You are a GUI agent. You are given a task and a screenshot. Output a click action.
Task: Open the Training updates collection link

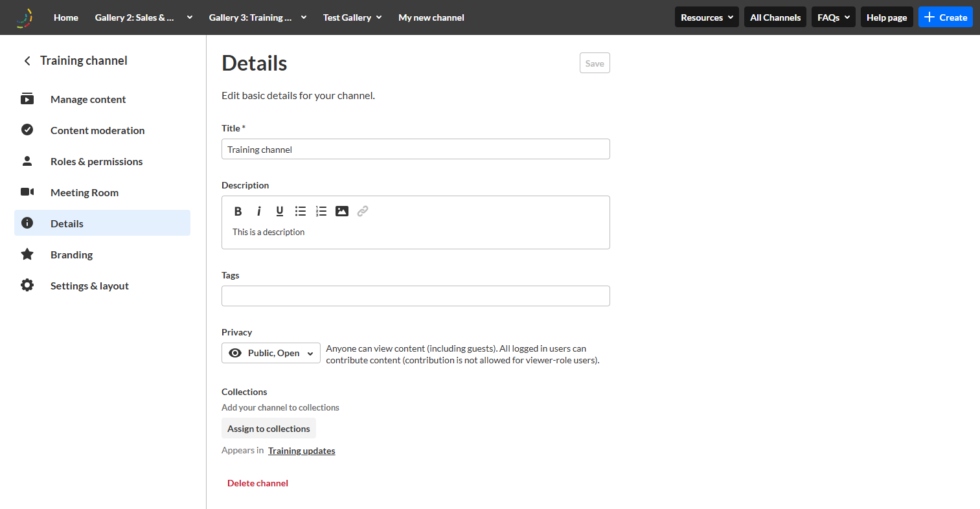tap(302, 451)
